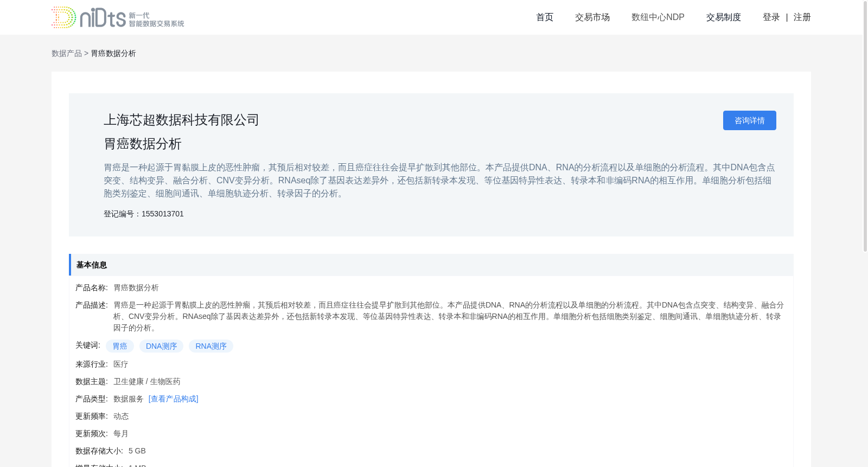Click the 卫生健康 / 生物医药 value
The height and width of the screenshot is (467, 868).
point(147,381)
